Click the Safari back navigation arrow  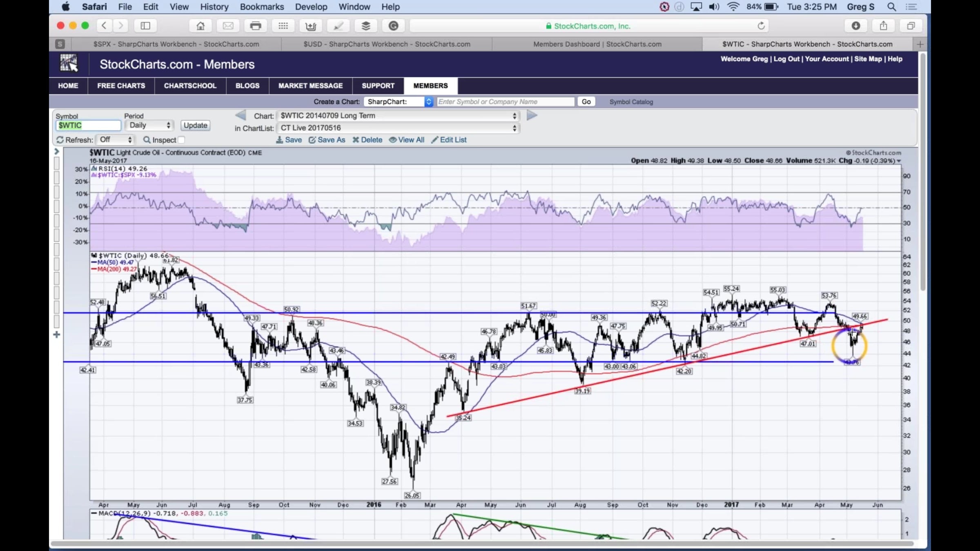coord(104,26)
